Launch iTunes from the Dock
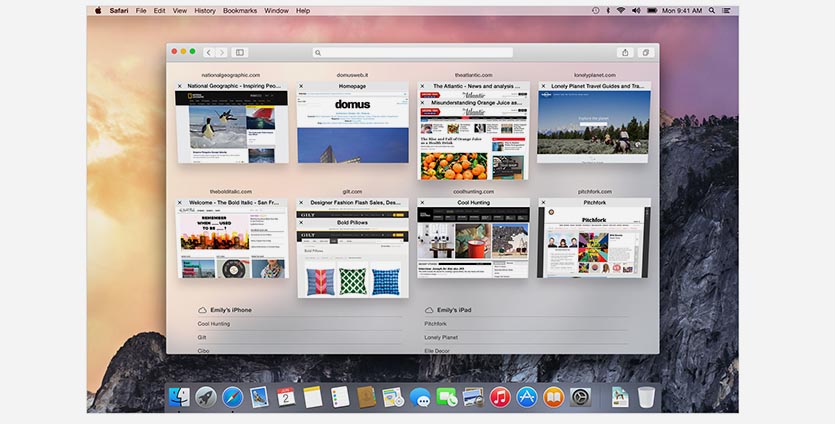The image size is (835, 424). pos(500,397)
